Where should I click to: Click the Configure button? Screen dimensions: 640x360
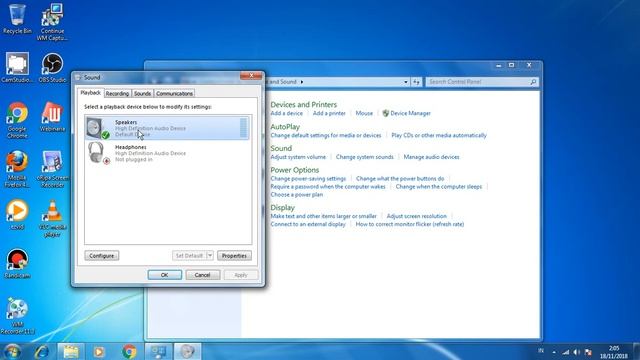(x=102, y=256)
